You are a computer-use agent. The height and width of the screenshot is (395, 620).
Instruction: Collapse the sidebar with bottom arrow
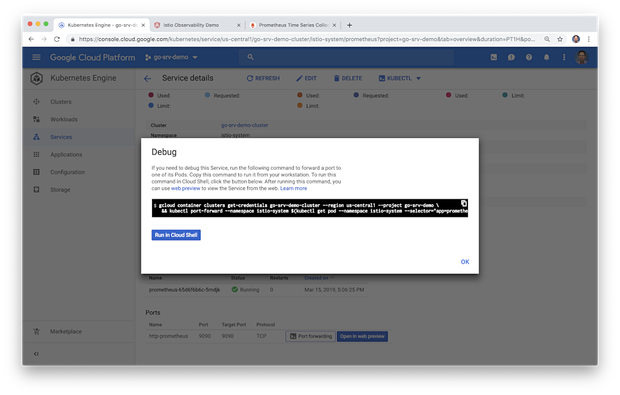tap(36, 353)
